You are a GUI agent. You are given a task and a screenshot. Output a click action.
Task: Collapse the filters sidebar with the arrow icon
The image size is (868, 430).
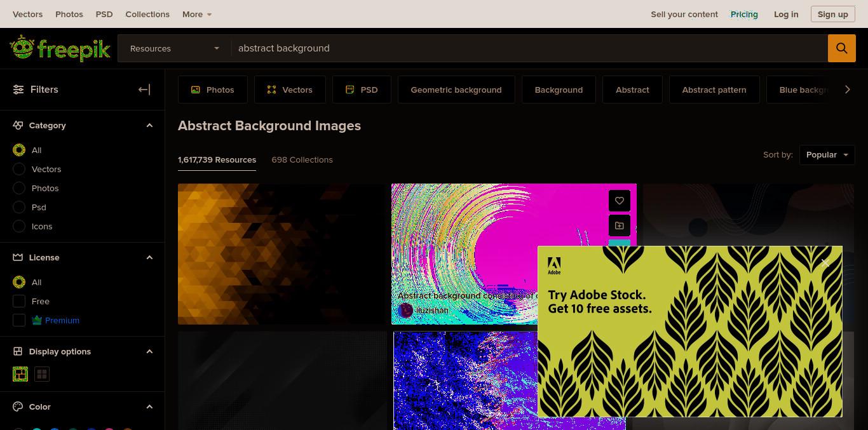tap(144, 90)
